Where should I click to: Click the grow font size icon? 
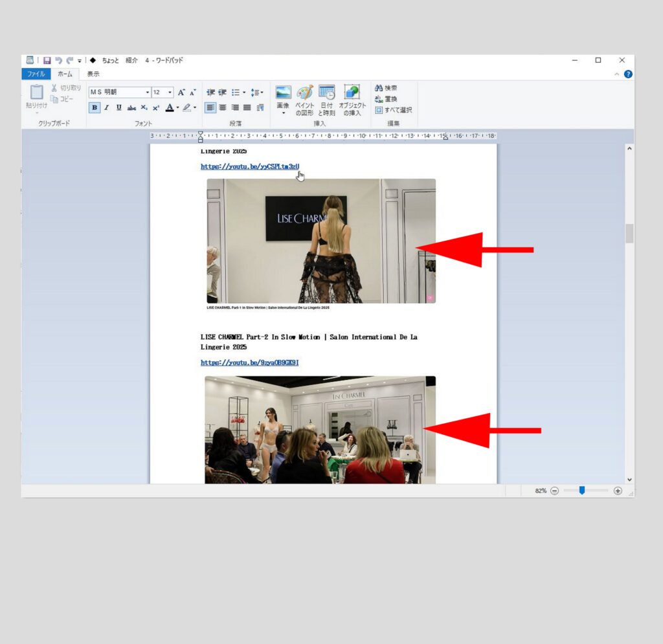tap(181, 92)
